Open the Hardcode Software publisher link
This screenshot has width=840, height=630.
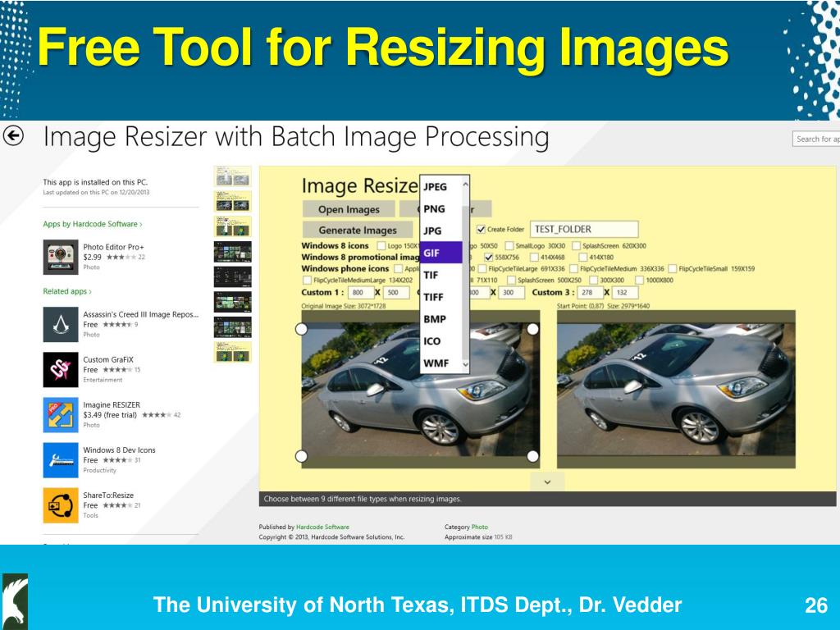click(322, 527)
